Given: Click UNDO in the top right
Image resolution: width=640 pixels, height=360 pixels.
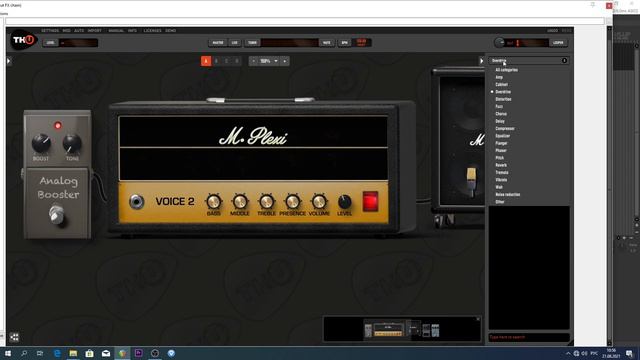Looking at the screenshot, I should pos(552,31).
